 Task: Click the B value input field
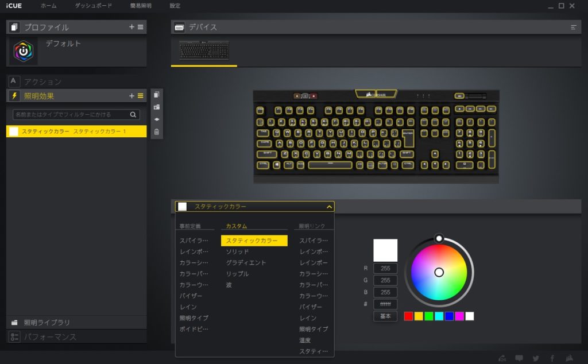385,292
